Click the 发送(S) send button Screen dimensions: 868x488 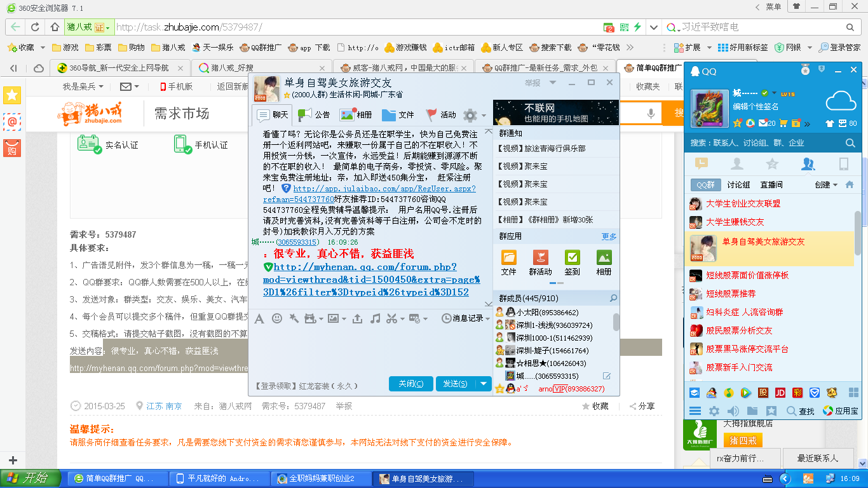(456, 383)
